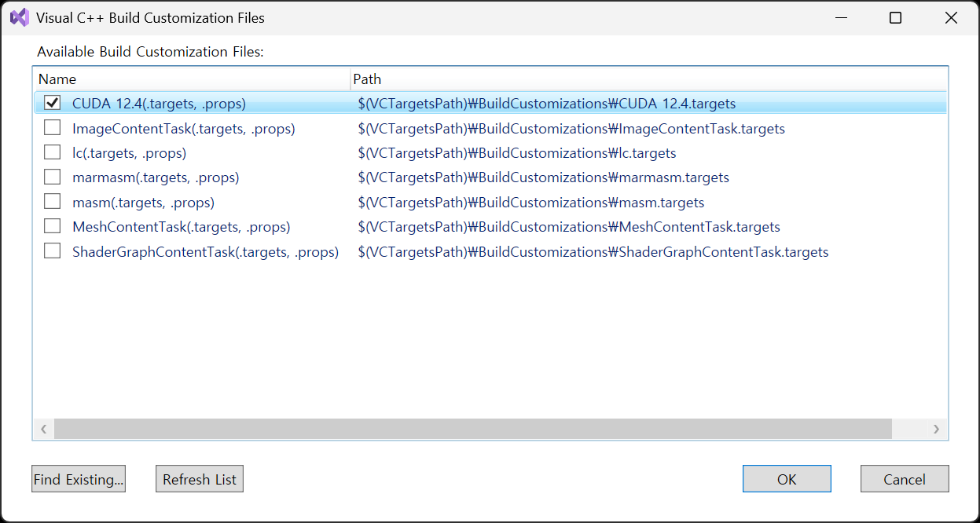
Task: Select the lc(.targets, .props) name
Action: point(129,153)
